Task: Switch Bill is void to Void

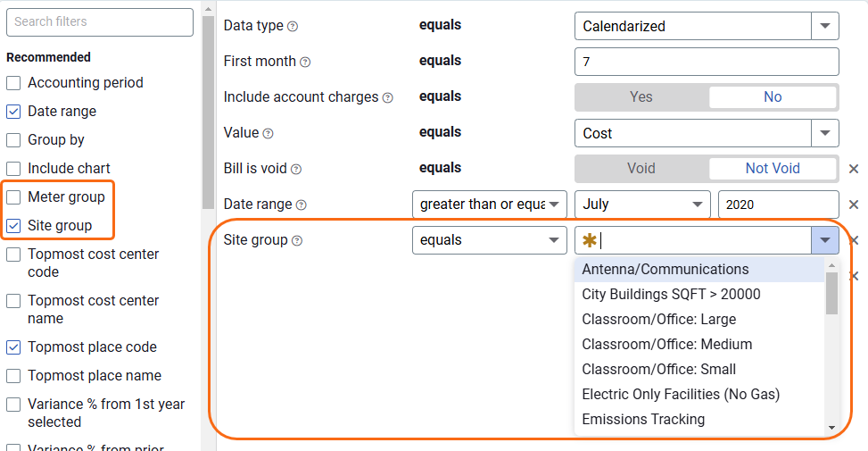Action: point(641,169)
